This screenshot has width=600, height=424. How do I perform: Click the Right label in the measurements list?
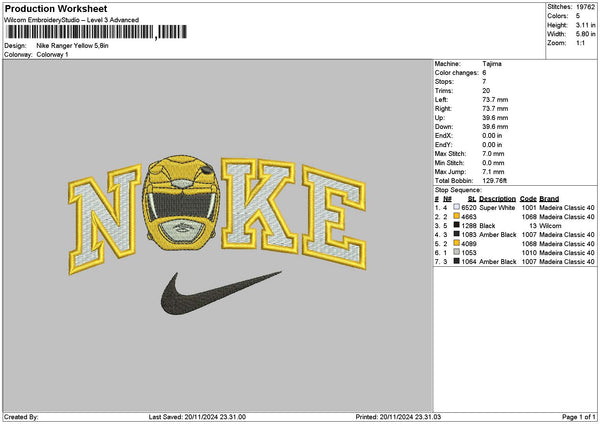click(443, 109)
